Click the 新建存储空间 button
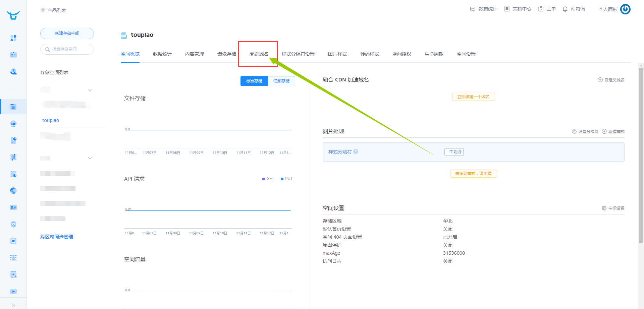Image resolution: width=644 pixels, height=309 pixels. [67, 34]
